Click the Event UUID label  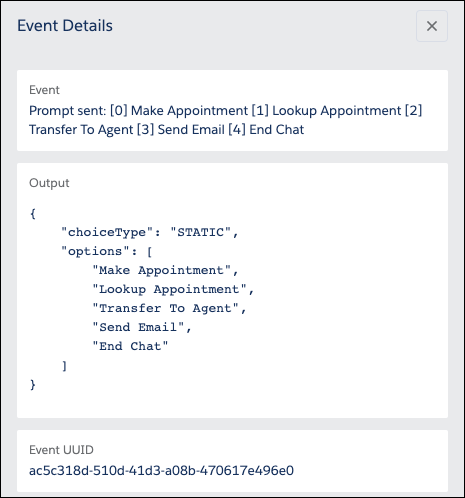(x=61, y=450)
